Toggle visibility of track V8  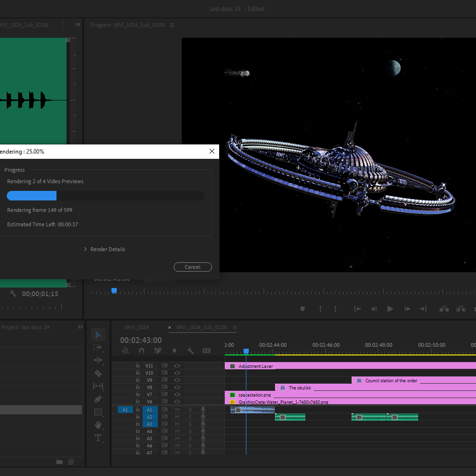[x=177, y=387]
